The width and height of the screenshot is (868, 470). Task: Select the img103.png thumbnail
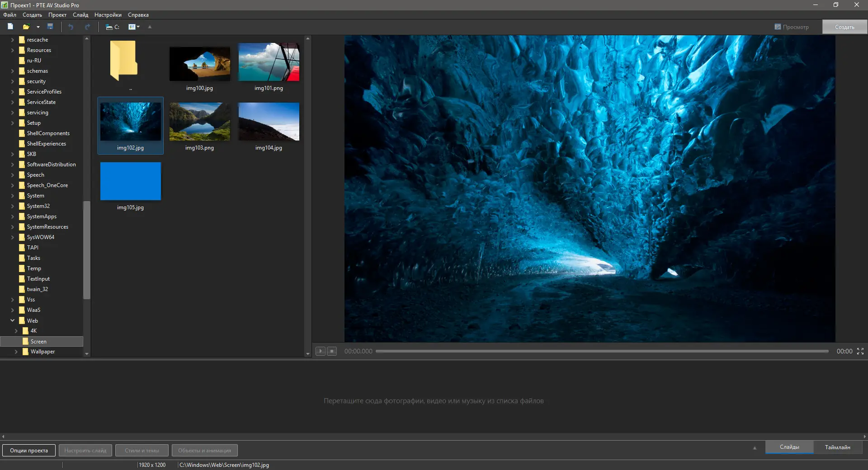pyautogui.click(x=199, y=122)
